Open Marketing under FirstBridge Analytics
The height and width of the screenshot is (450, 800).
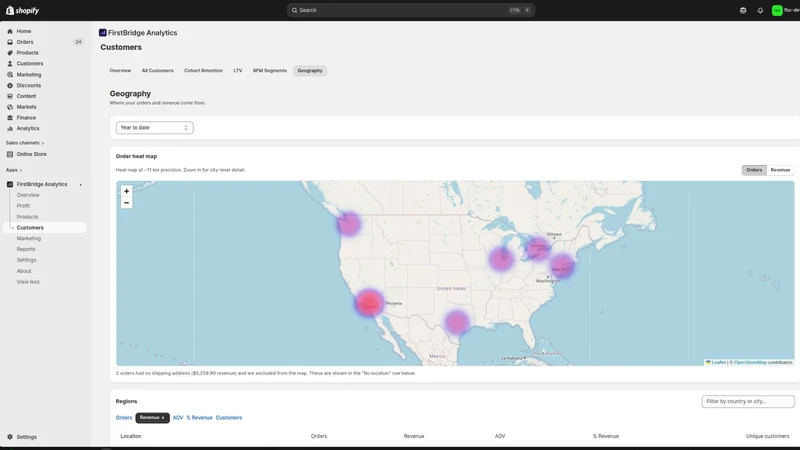pyautogui.click(x=29, y=238)
